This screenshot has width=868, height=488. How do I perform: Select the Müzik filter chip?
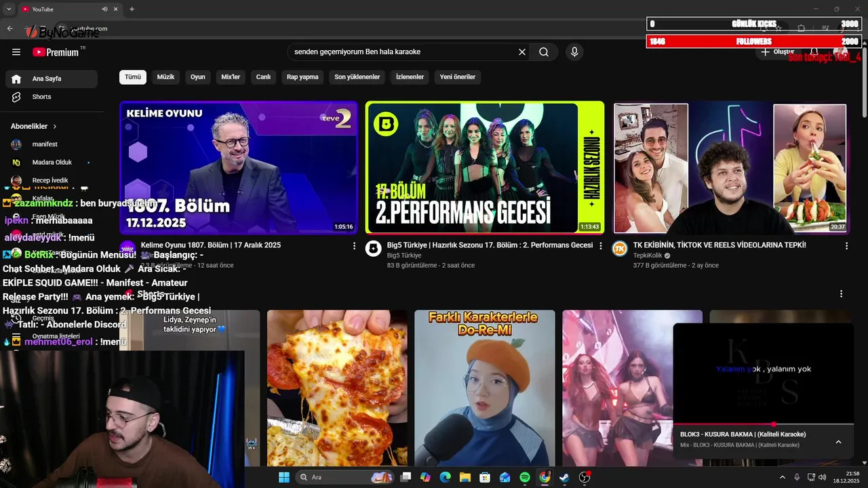[x=165, y=77]
